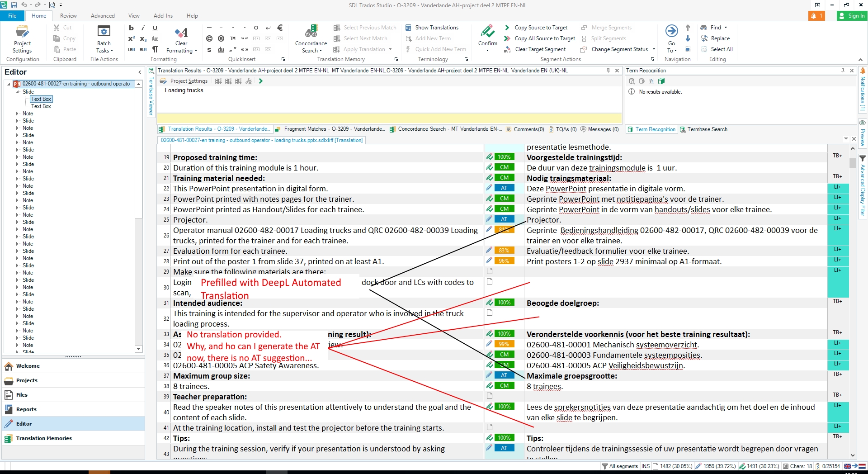Open Concordance Search
Viewport: 868px width, 474px height.
311,39
